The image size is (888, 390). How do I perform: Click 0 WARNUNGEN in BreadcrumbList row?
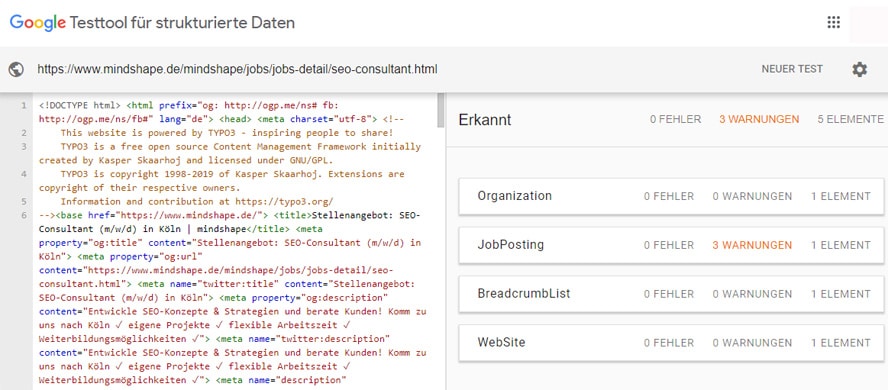(752, 294)
